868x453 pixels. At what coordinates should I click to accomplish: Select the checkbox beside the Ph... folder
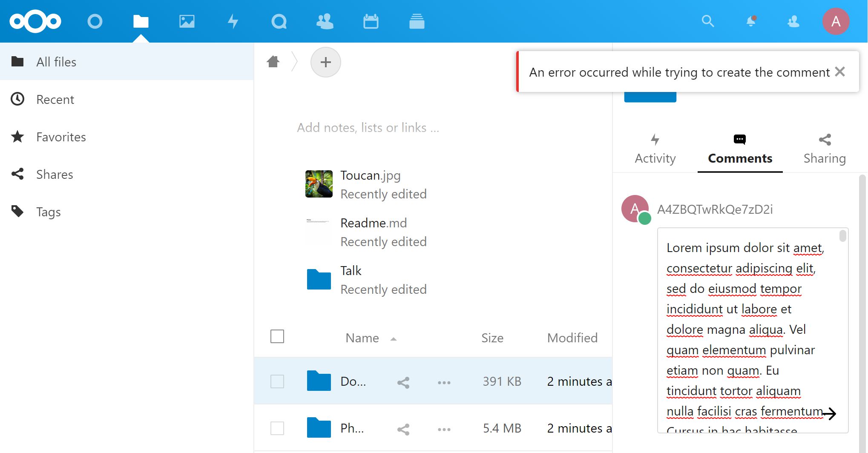tap(277, 428)
